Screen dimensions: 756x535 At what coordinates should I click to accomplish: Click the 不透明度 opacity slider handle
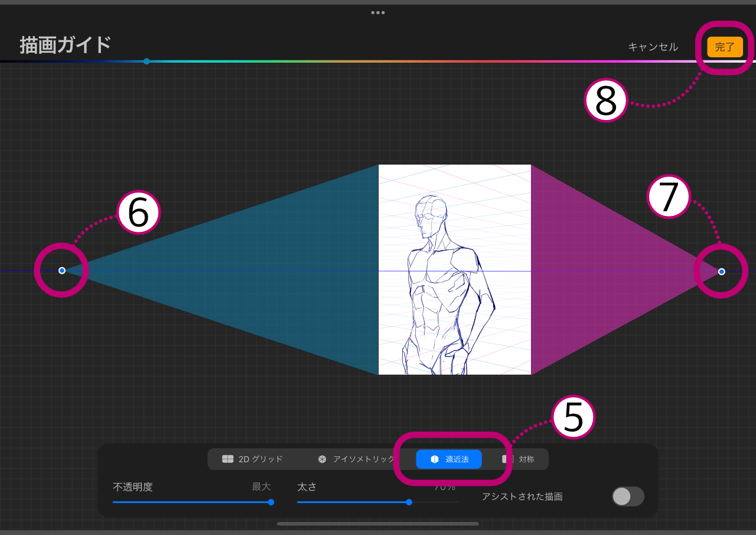pos(271,502)
